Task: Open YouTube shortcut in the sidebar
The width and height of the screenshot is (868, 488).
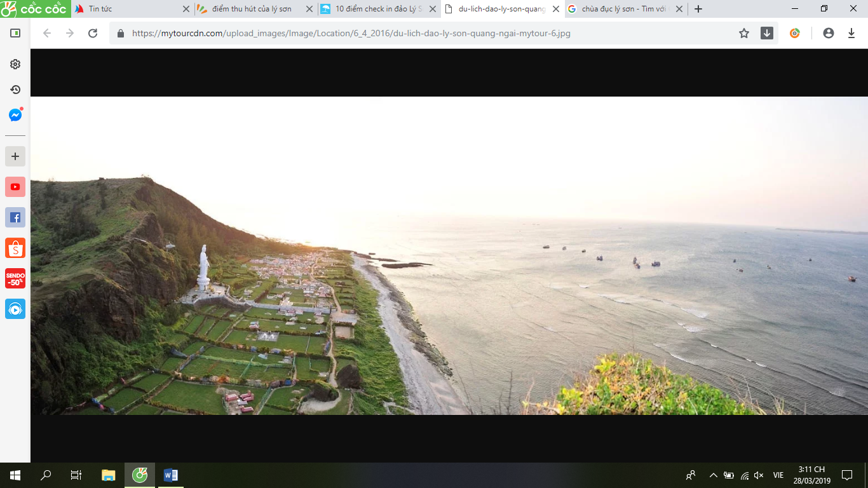Action: pyautogui.click(x=15, y=187)
